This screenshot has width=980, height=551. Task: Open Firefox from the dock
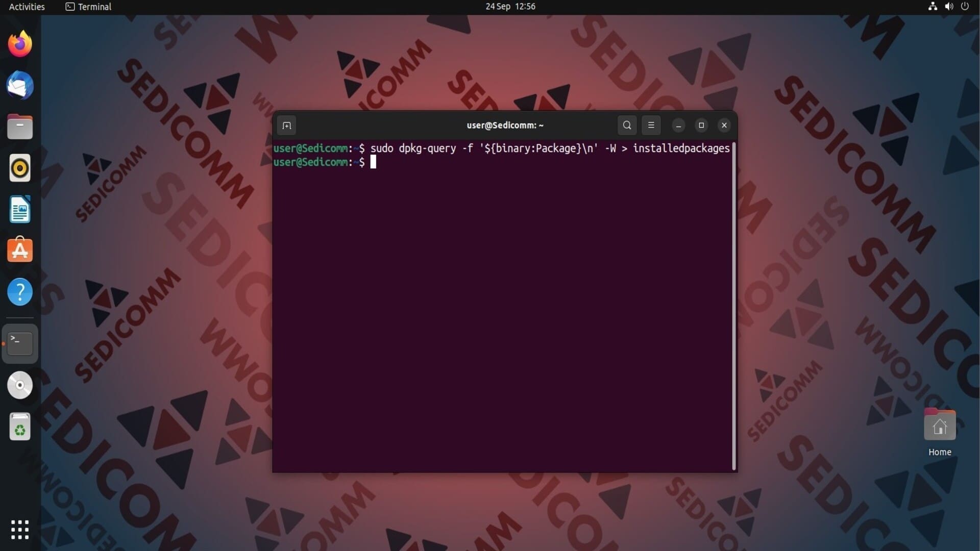[x=20, y=44]
